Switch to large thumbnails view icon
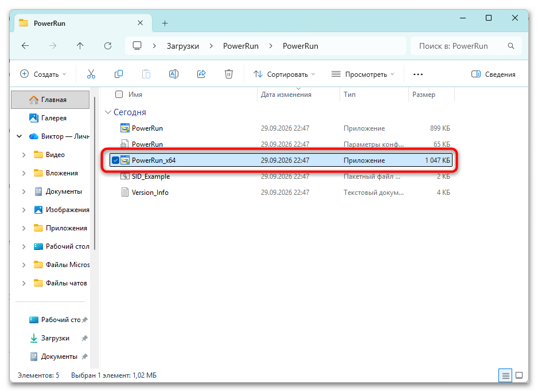Viewport: 538px width, 392px height. pyautogui.click(x=519, y=375)
